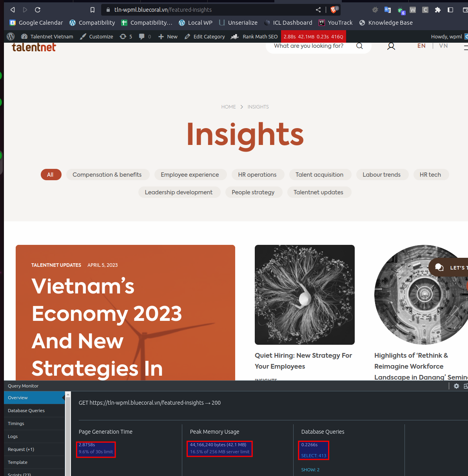The image size is (468, 476).
Task: Open Logs panel in Query Monitor
Action: click(34, 436)
